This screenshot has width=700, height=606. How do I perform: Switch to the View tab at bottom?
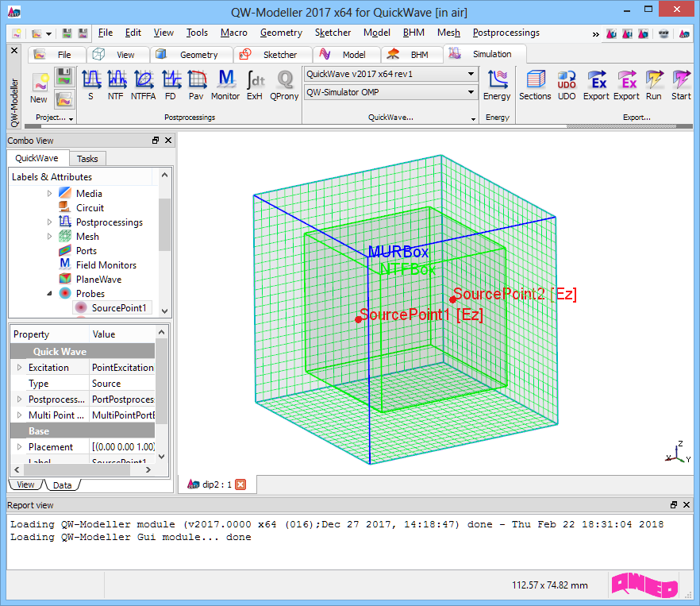point(25,484)
